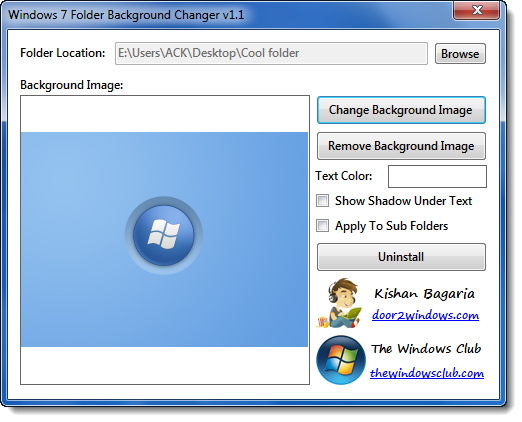Click the window title bar text
Viewport: 522px width, 422px height.
[x=126, y=15]
